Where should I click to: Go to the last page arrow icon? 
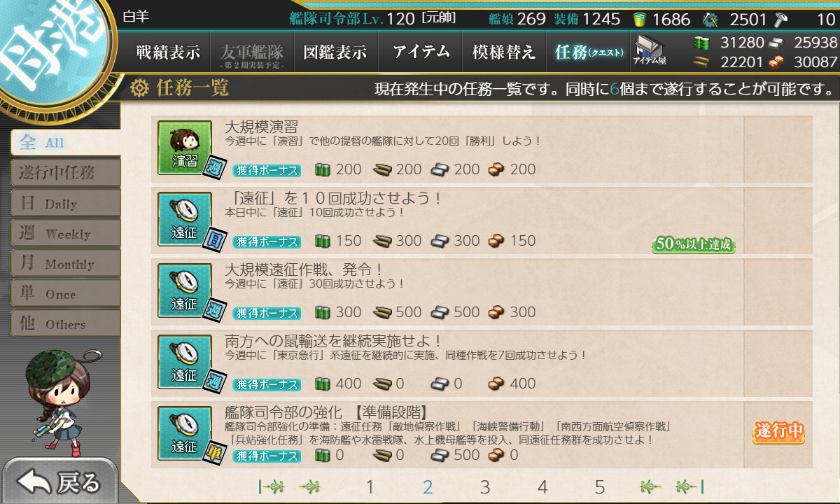[689, 486]
